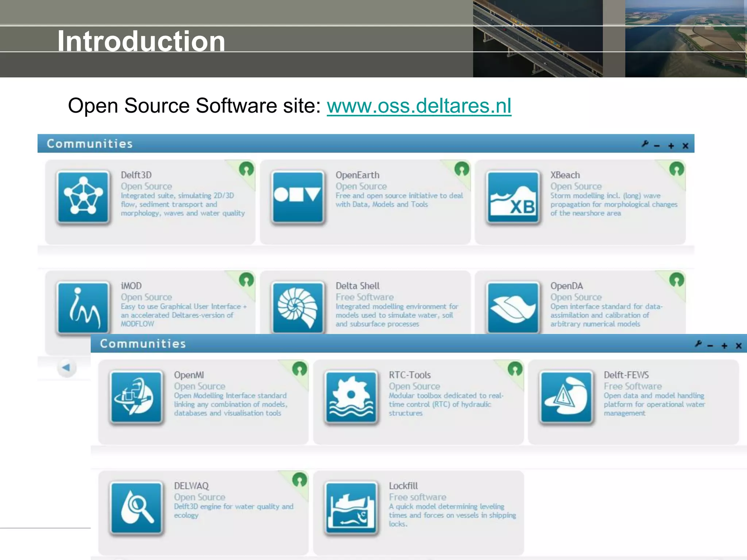This screenshot has height=560, width=747.
Task: Click the Delta Shell nautilus icon
Action: [x=298, y=307]
